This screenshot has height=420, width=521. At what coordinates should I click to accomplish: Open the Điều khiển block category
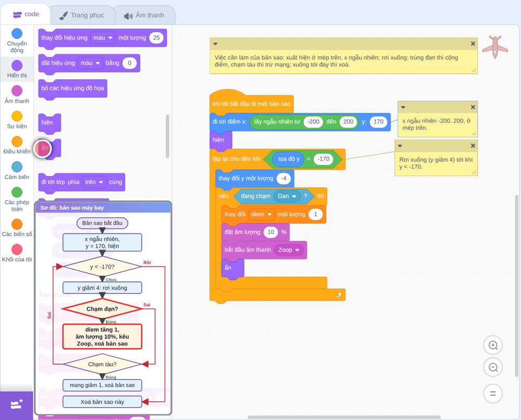(x=17, y=145)
